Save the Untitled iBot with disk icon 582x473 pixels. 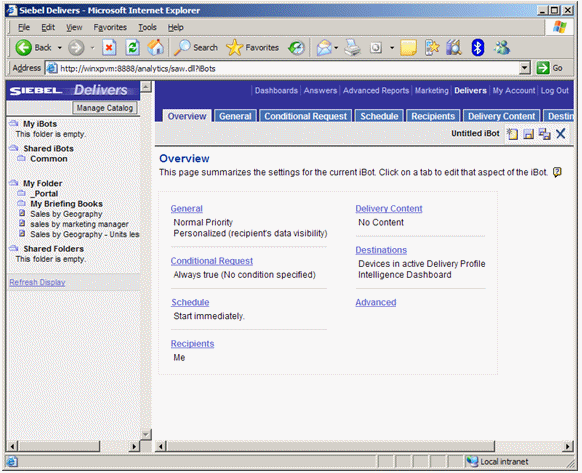coord(529,134)
